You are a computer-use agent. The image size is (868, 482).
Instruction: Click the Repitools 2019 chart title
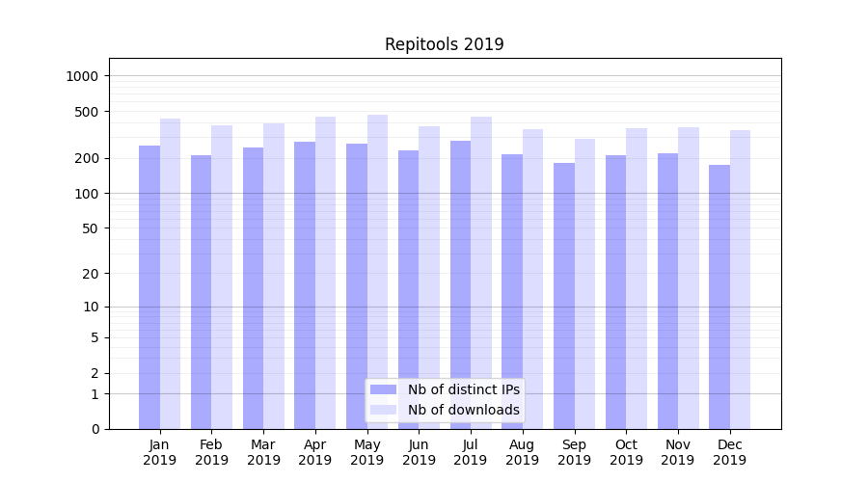pyautogui.click(x=444, y=44)
